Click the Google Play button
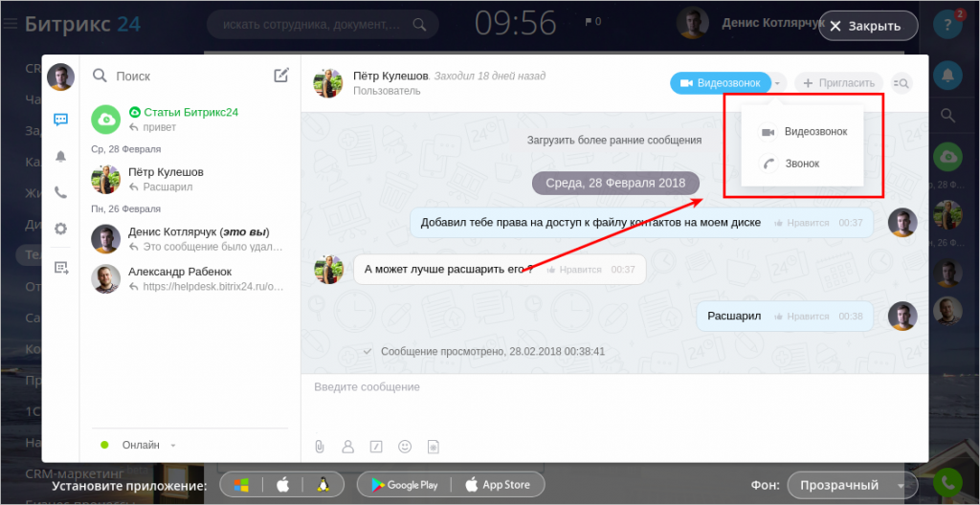 (x=405, y=484)
